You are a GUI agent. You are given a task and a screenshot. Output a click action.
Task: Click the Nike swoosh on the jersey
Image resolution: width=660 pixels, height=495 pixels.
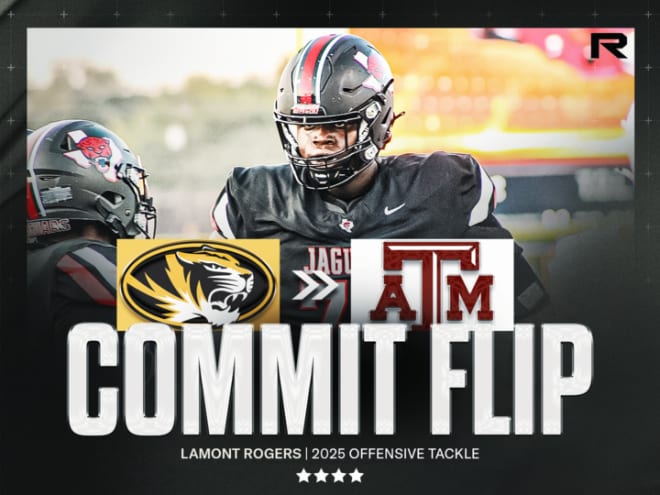[394, 209]
